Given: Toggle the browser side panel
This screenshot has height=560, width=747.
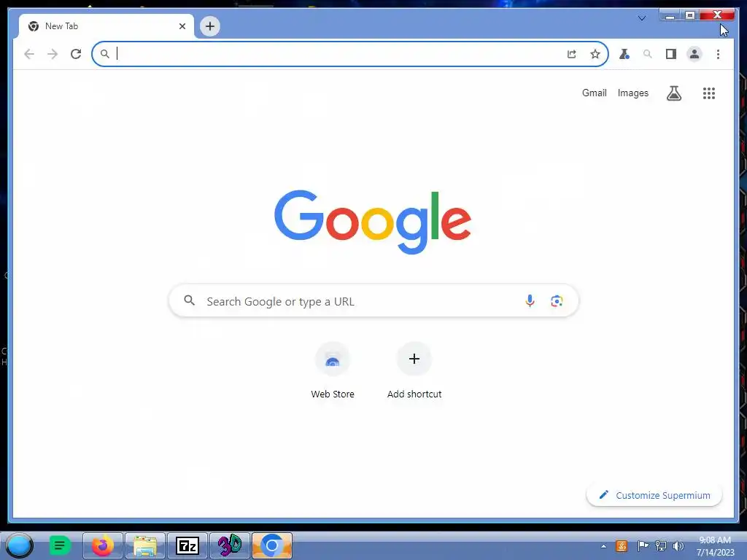Looking at the screenshot, I should coord(671,54).
